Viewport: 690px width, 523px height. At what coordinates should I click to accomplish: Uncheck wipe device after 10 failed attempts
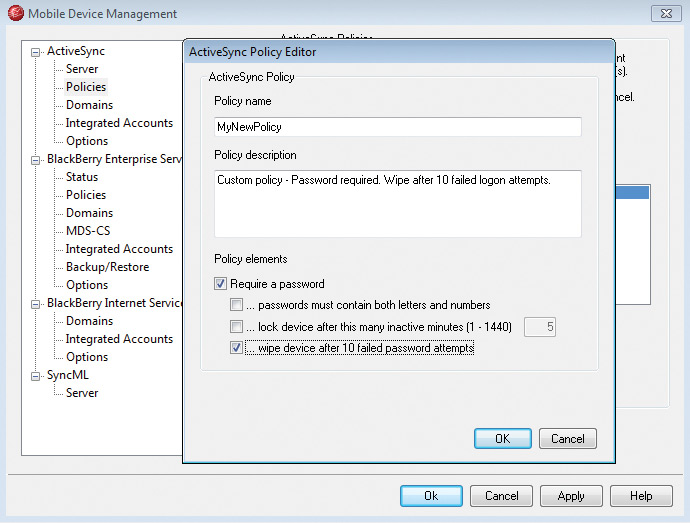236,348
